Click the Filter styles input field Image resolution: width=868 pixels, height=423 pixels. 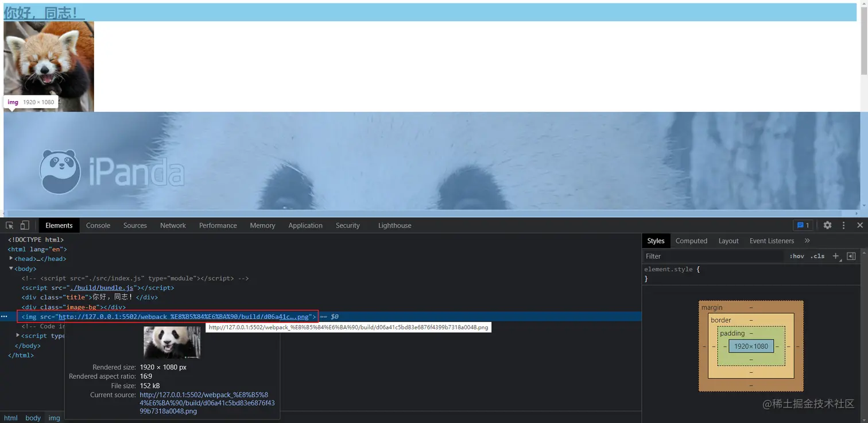tap(689, 256)
